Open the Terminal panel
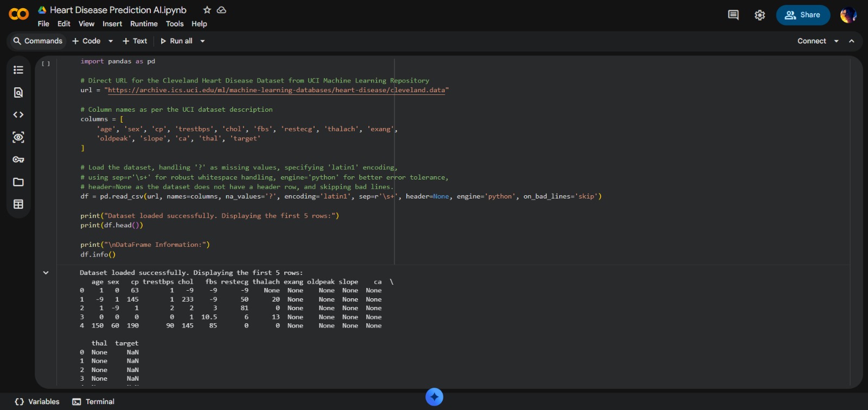The image size is (868, 410). (x=93, y=402)
